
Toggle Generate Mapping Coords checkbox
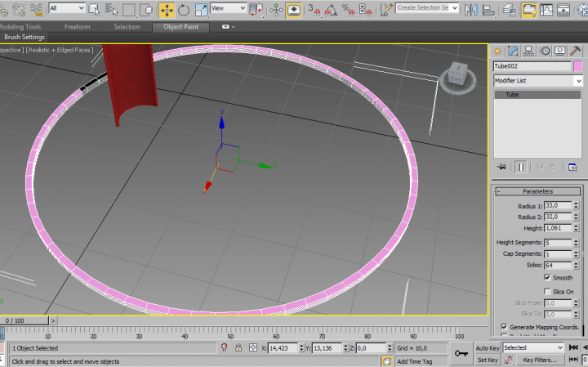tap(503, 327)
